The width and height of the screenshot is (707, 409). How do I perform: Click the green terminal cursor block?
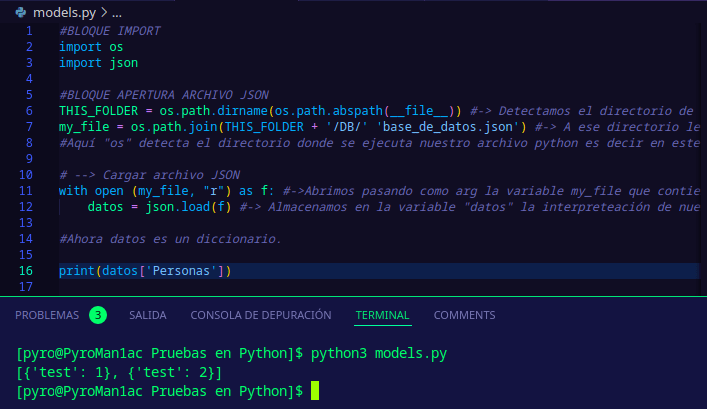[x=315, y=391]
